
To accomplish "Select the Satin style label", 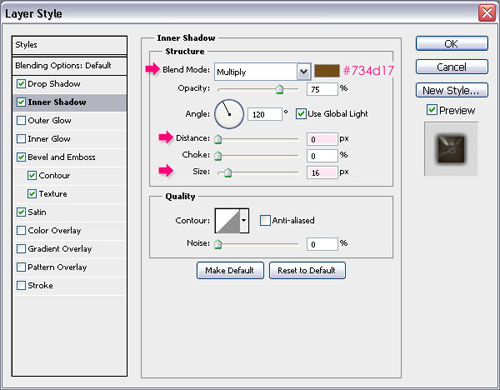I will pyautogui.click(x=37, y=212).
